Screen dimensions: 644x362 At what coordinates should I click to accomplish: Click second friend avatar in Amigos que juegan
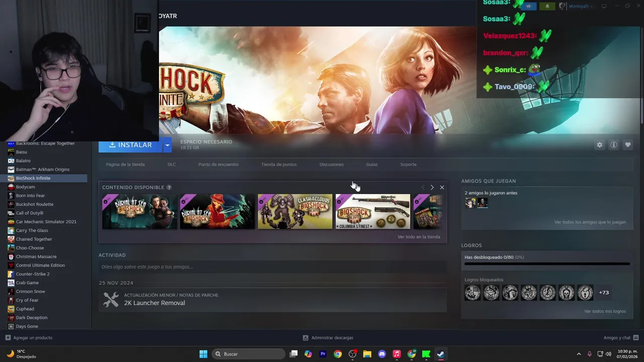(x=482, y=203)
